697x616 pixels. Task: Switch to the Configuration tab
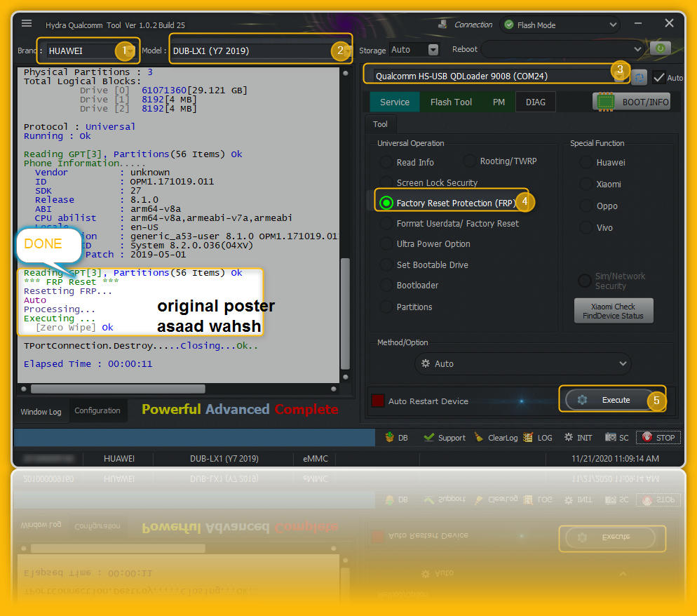point(97,410)
